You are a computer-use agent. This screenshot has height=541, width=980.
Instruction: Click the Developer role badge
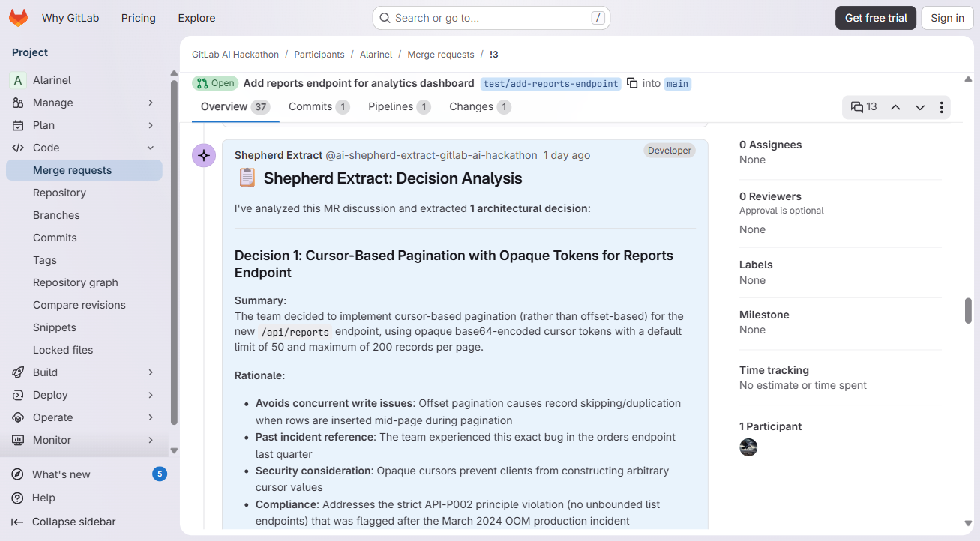point(670,151)
